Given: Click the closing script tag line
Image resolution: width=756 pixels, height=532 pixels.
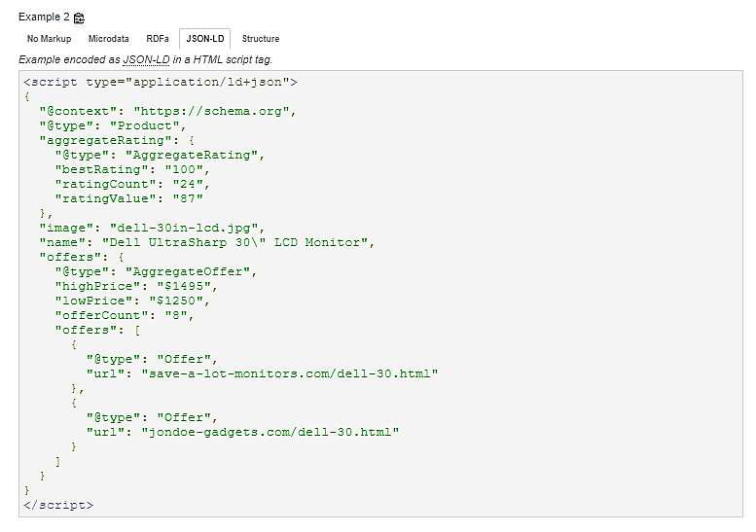Looking at the screenshot, I should 57,505.
